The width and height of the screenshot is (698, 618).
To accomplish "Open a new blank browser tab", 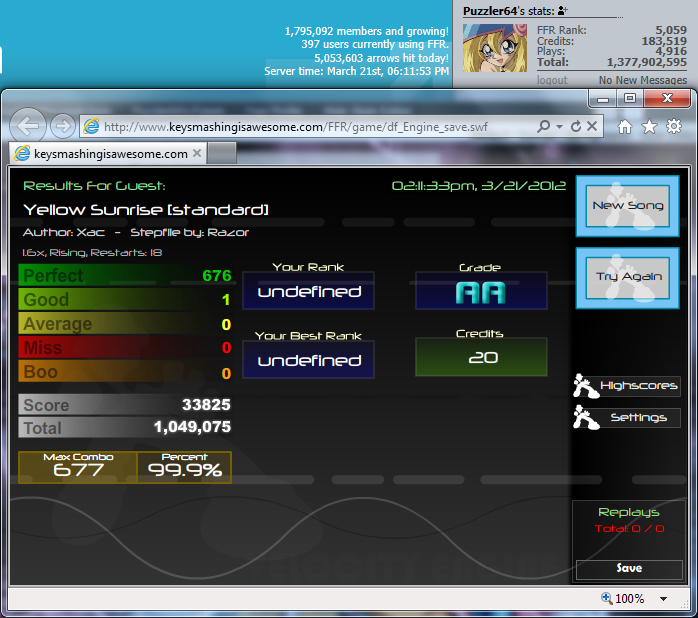I will pyautogui.click(x=222, y=153).
